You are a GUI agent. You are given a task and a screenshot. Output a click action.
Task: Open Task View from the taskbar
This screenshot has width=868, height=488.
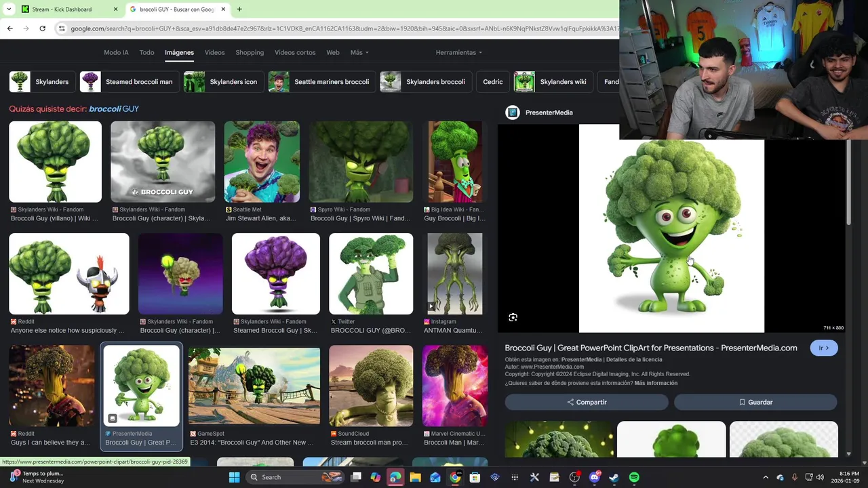coord(356,477)
